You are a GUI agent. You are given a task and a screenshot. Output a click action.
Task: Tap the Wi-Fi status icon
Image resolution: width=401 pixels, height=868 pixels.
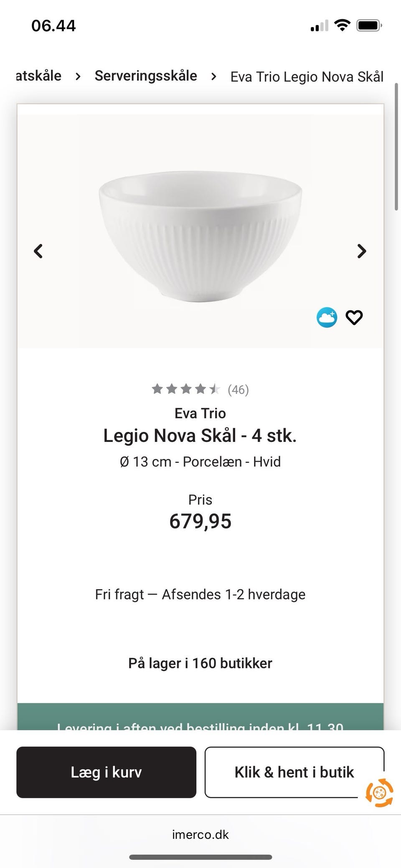[343, 26]
